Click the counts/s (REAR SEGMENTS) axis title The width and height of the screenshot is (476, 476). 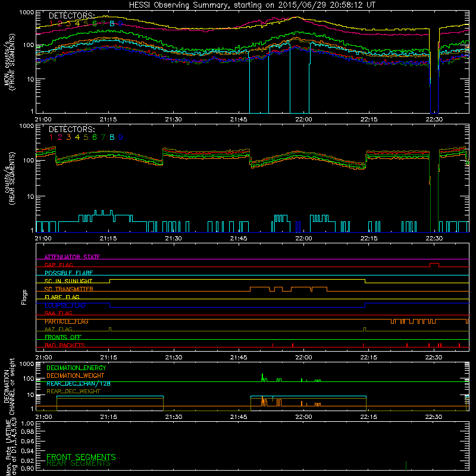(x=9, y=178)
